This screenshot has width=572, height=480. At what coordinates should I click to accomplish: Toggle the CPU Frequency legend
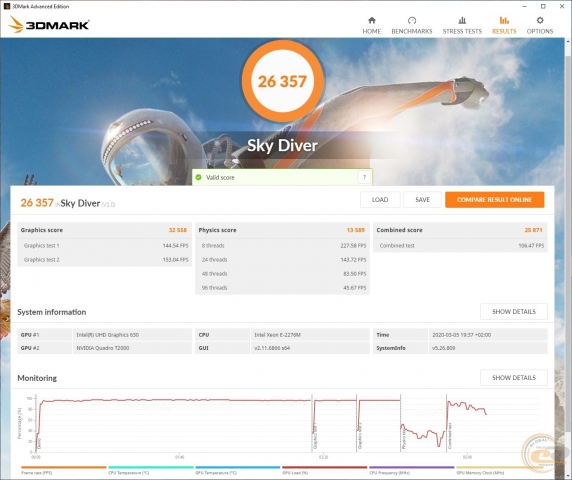pyautogui.click(x=411, y=470)
